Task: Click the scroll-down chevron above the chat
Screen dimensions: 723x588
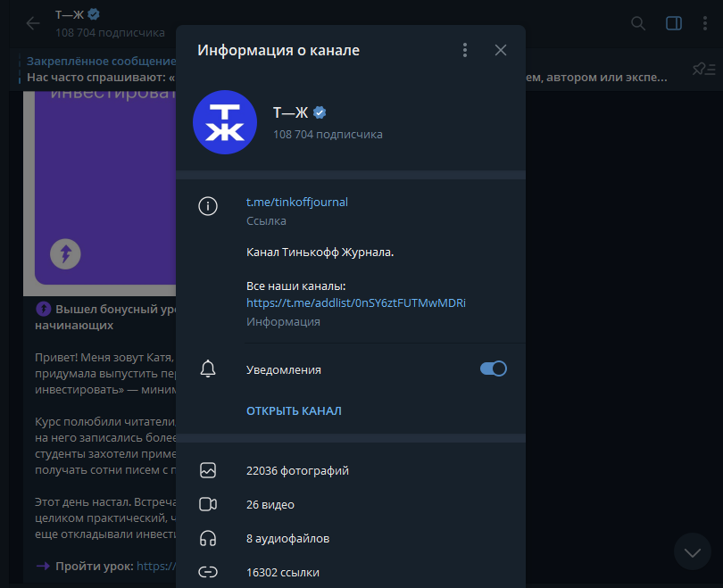Action: [692, 551]
